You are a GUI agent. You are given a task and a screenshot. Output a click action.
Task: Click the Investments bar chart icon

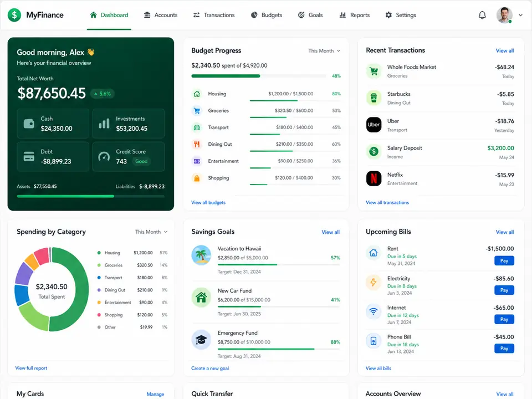pos(104,124)
